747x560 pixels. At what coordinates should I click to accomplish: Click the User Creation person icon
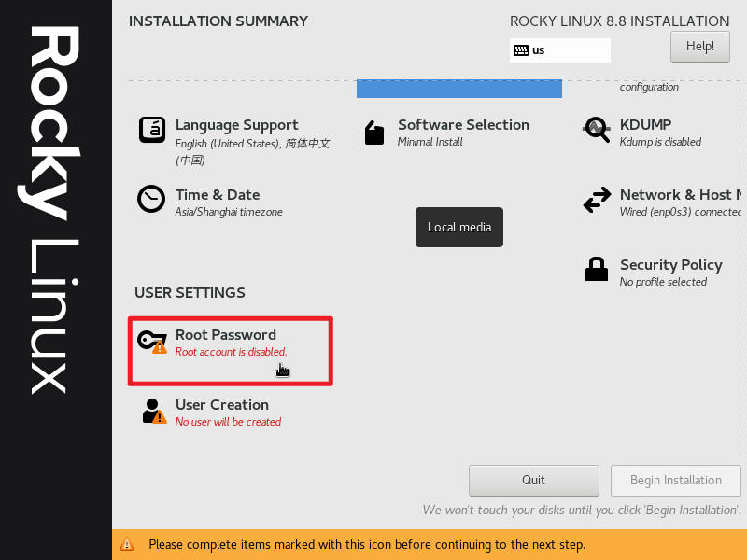pos(151,411)
